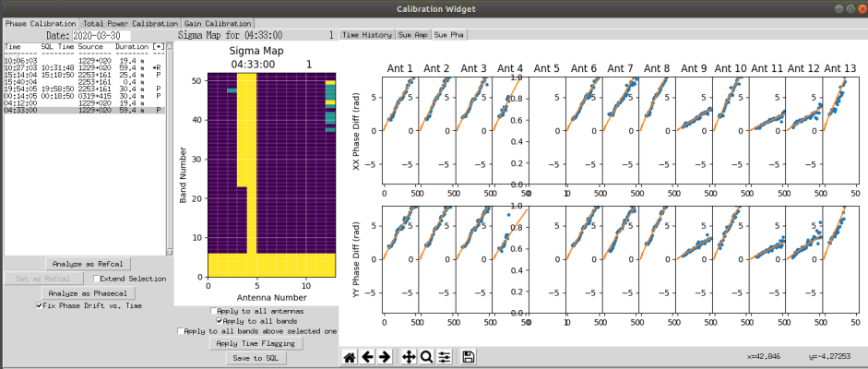868x369 pixels.
Task: Go back to previous plot view arrow
Action: 367,357
